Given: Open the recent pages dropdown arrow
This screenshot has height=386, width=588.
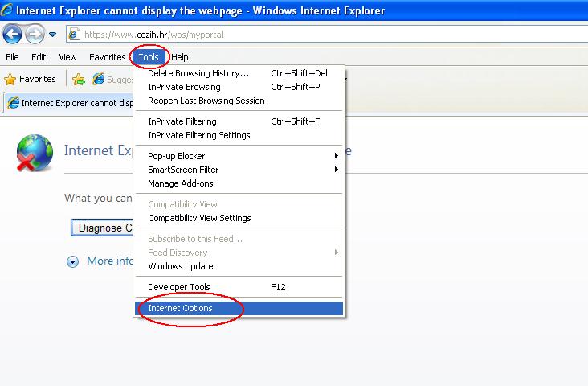Looking at the screenshot, I should 53,35.
